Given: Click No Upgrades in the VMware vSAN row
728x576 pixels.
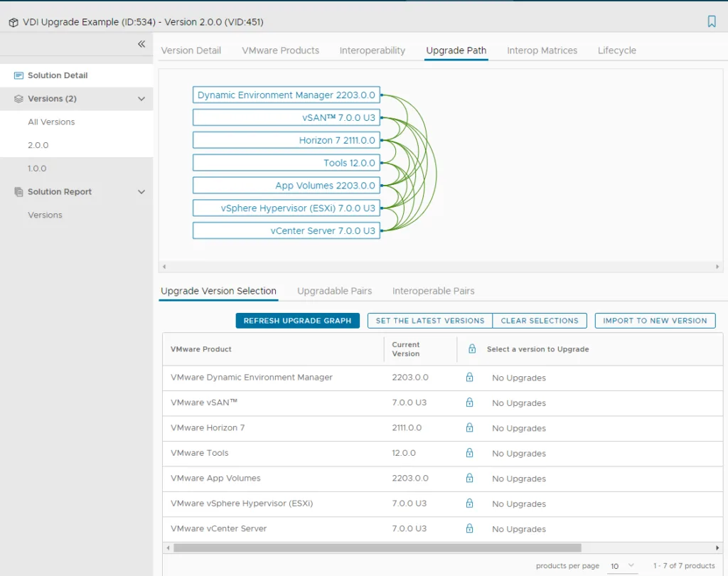Looking at the screenshot, I should coord(519,402).
